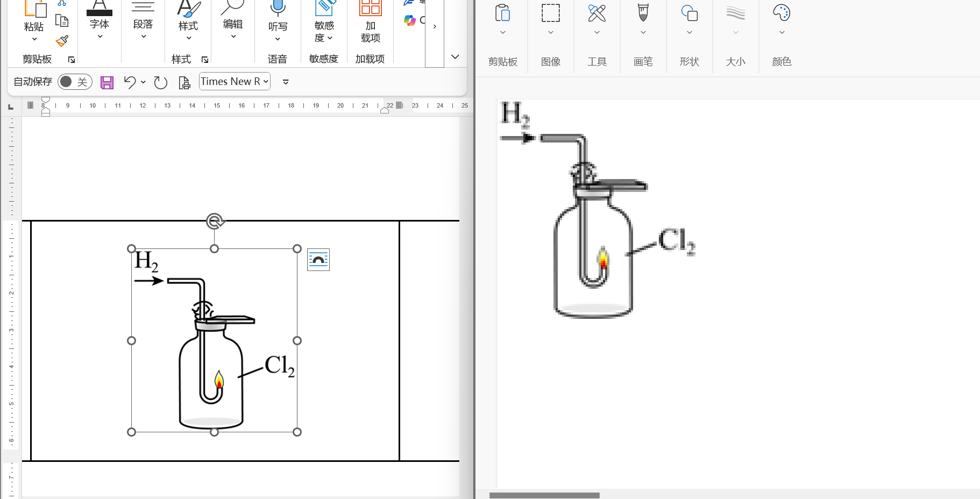Click the 编辑 editing search icon
The width and height of the screenshot is (980, 499).
click(x=233, y=8)
